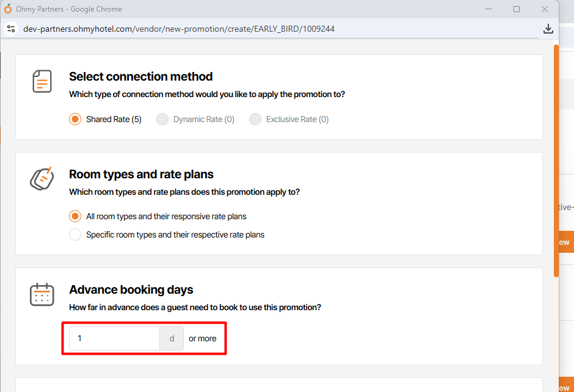Click the calendar icon beside Advance booking days
Image resolution: width=574 pixels, height=392 pixels.
click(42, 294)
